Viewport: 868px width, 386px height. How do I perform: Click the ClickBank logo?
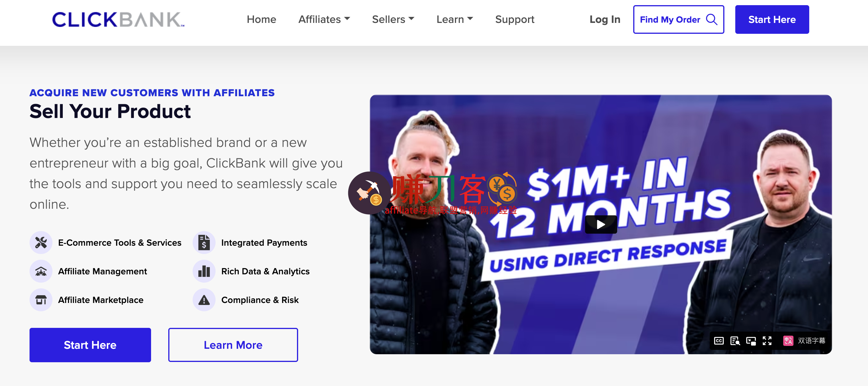click(x=118, y=19)
